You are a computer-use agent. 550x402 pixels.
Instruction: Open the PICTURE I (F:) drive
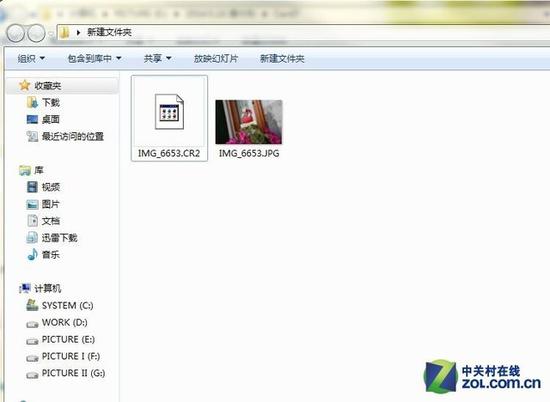(71, 356)
